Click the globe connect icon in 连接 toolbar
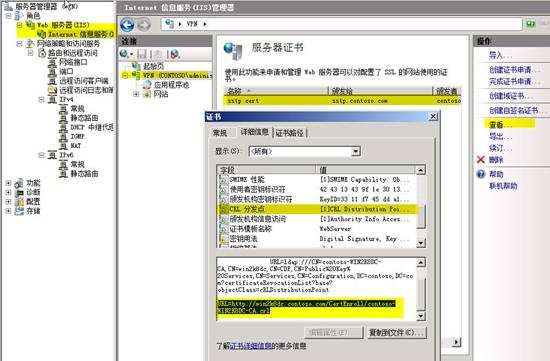This screenshot has height=361, width=550. [124, 54]
